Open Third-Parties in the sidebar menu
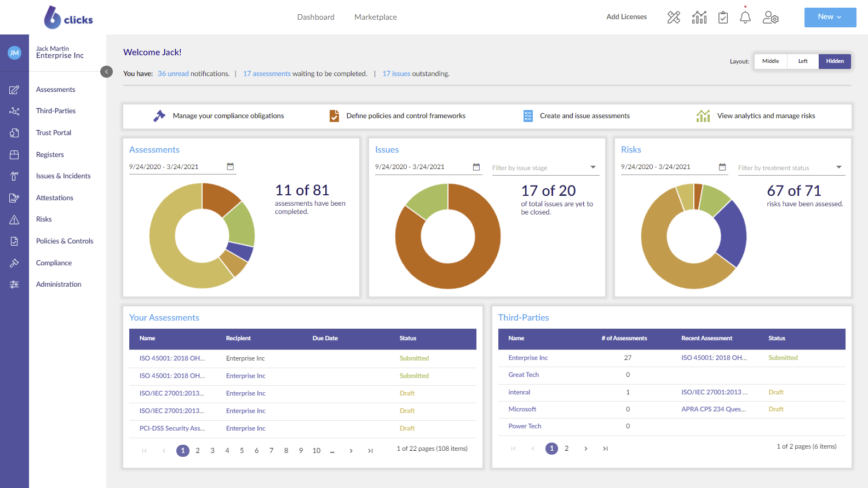This screenshot has height=488, width=868. point(56,111)
